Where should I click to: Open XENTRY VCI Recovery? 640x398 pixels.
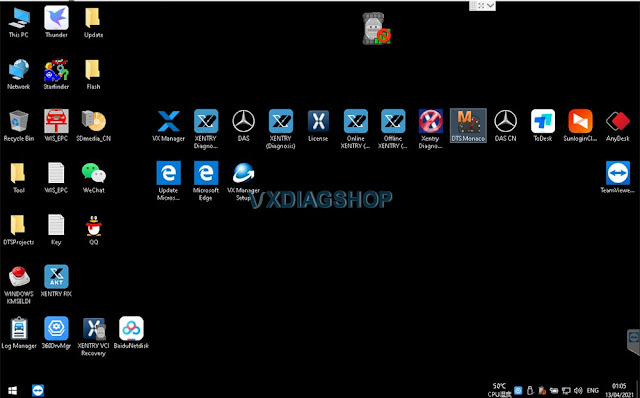(x=93, y=337)
